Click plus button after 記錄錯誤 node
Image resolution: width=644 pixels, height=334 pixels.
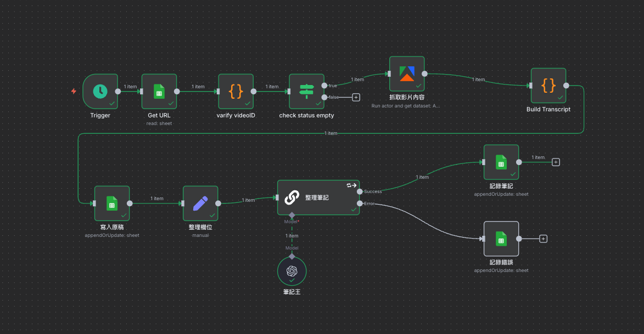click(543, 239)
